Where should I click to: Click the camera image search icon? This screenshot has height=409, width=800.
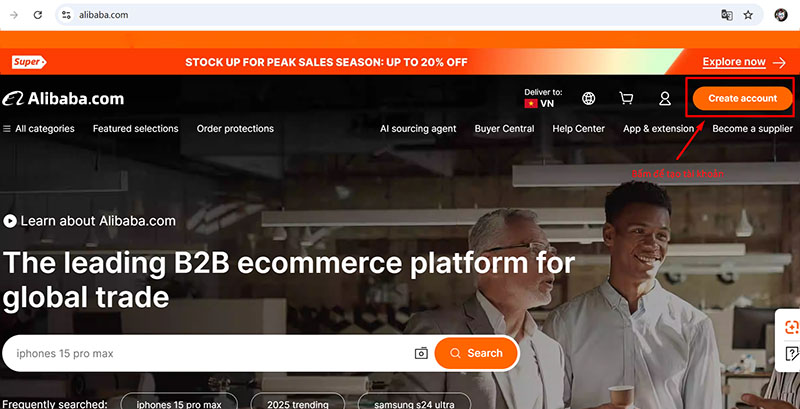pyautogui.click(x=421, y=353)
